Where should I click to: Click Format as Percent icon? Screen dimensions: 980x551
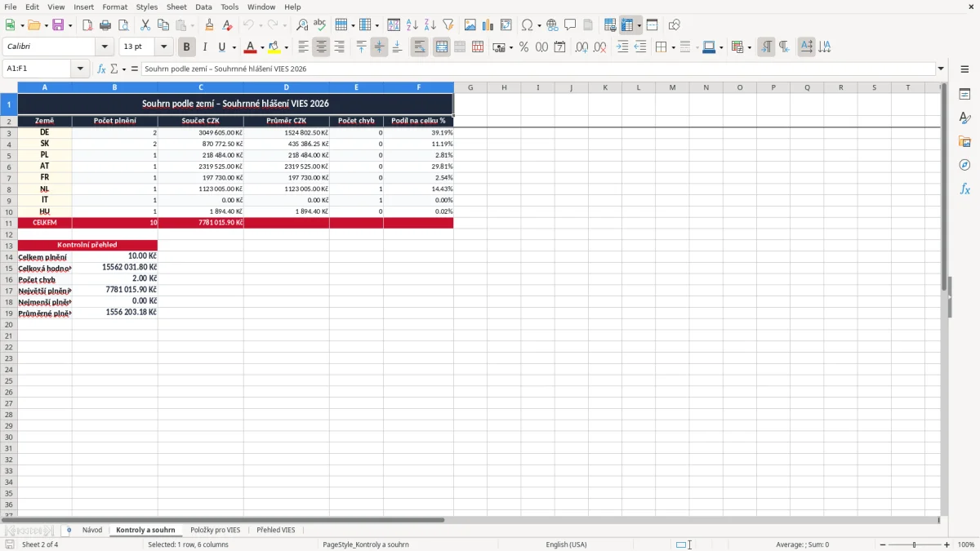(524, 47)
